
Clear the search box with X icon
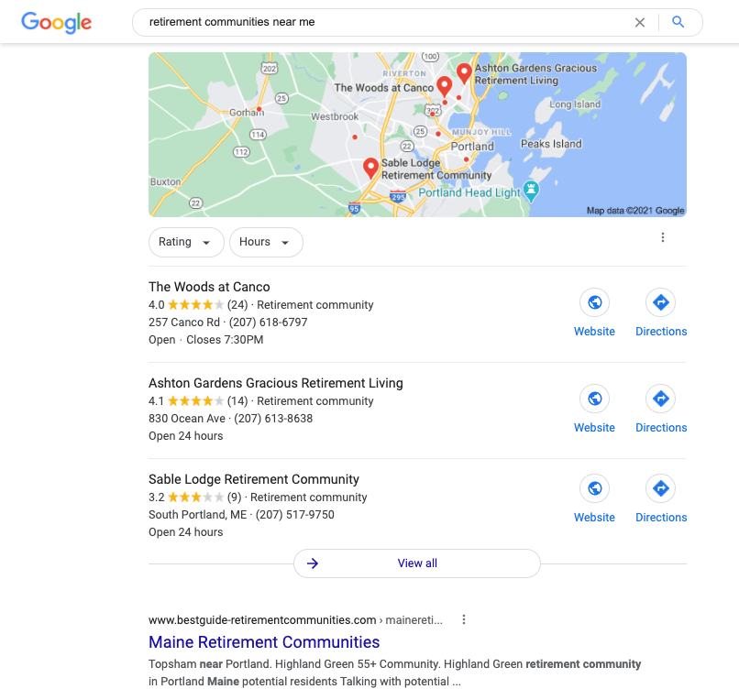click(639, 22)
